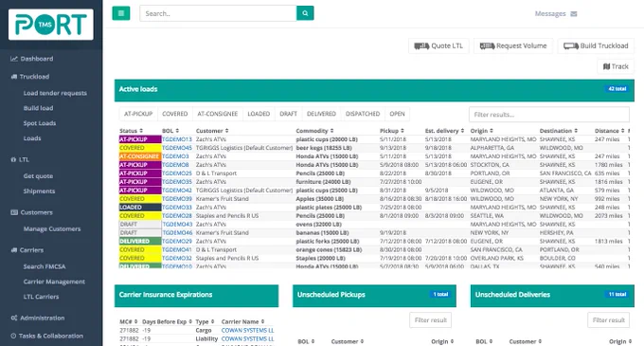Sort active loads by Origin column
The width and height of the screenshot is (644, 346).
coord(482,131)
